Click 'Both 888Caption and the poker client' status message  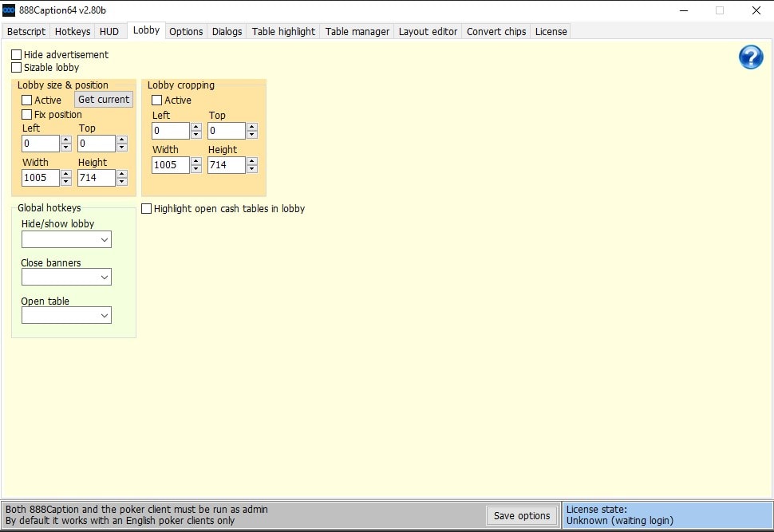point(136,510)
